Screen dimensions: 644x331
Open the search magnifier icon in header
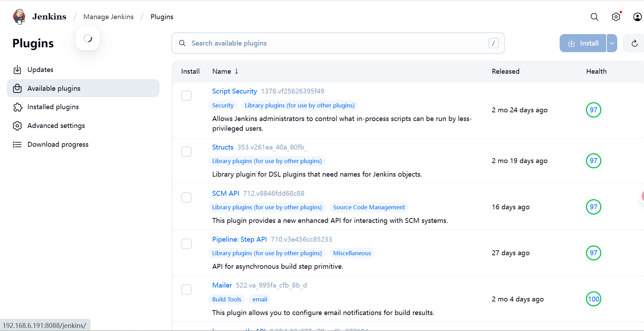pyautogui.click(x=594, y=17)
